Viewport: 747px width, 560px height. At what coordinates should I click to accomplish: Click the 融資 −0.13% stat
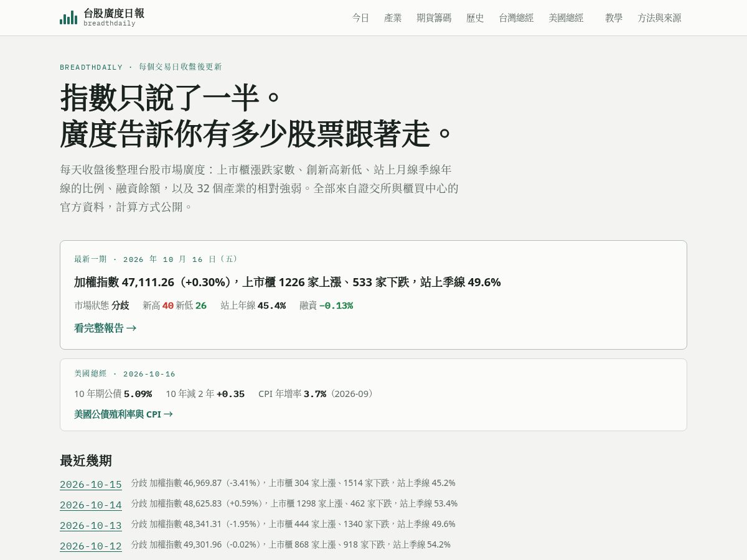click(x=326, y=306)
